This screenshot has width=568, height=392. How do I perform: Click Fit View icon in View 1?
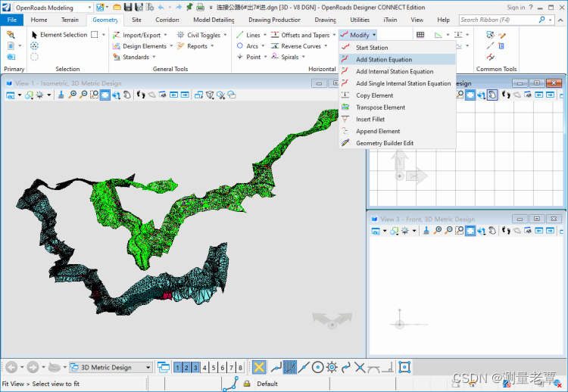coord(105,95)
